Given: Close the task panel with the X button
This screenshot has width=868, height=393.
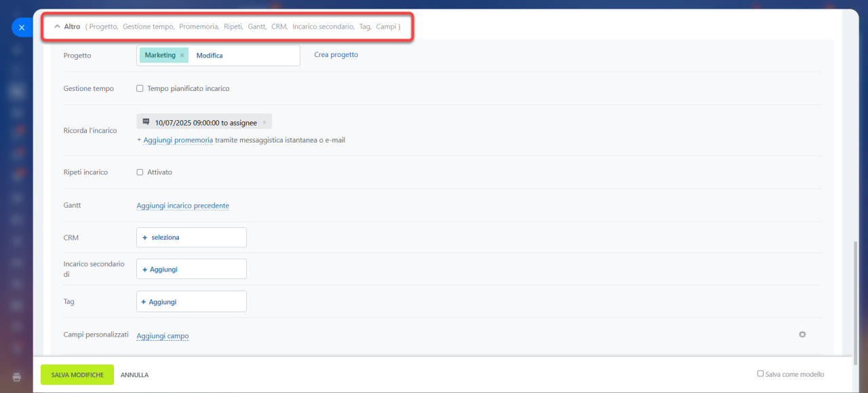Looking at the screenshot, I should click(x=21, y=28).
